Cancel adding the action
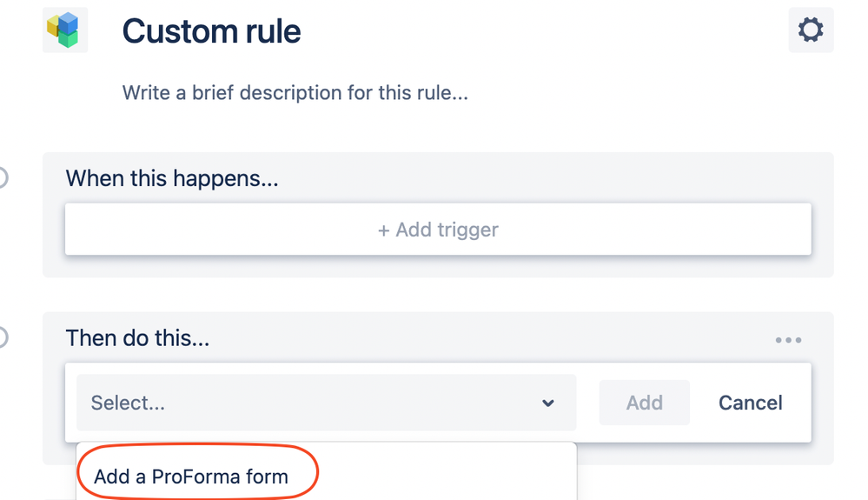This screenshot has height=500, width=868. tap(750, 403)
